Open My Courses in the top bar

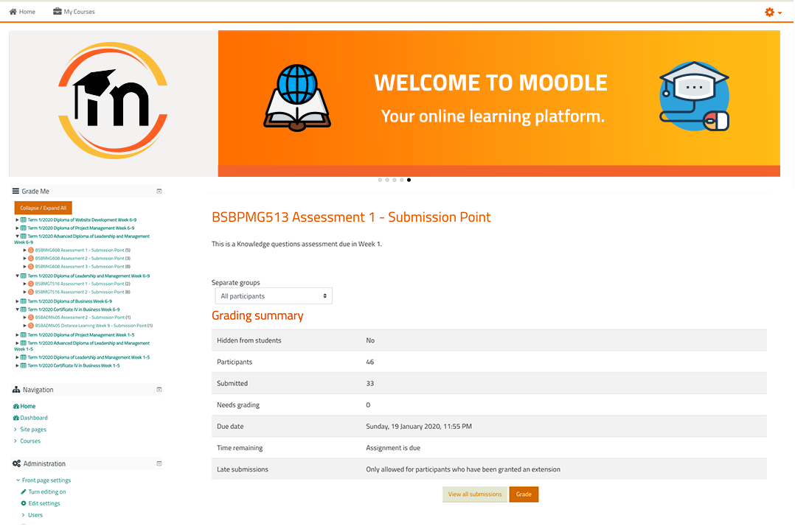pyautogui.click(x=74, y=12)
